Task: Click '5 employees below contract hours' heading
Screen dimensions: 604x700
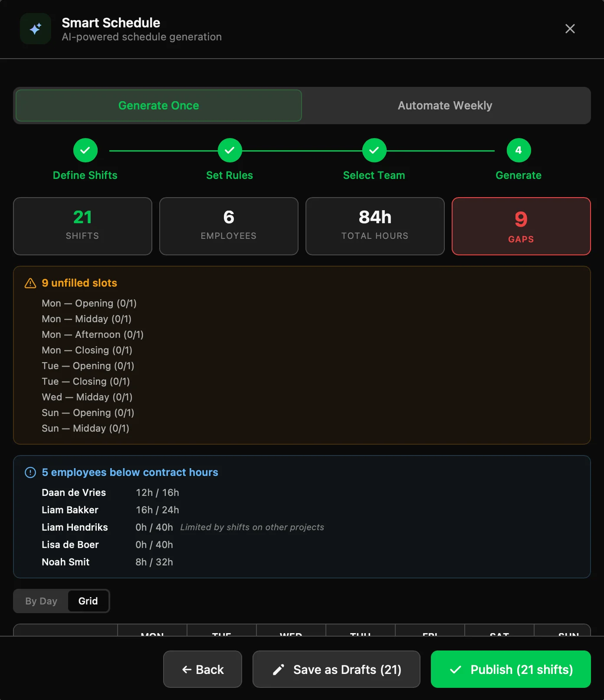Action: pos(130,472)
